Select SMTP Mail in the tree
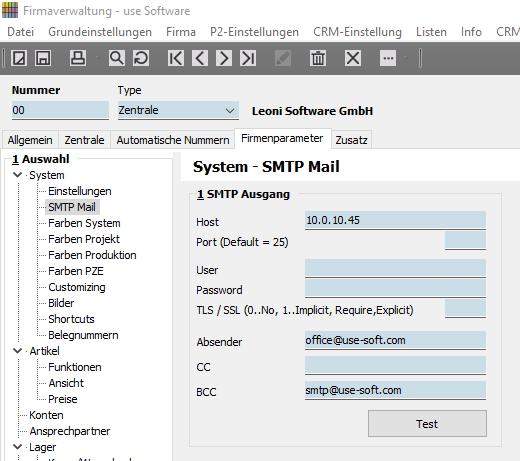520x461 pixels. click(72, 207)
